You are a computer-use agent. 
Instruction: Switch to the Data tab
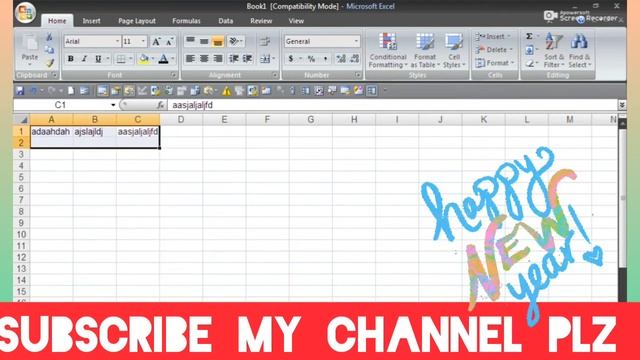pyautogui.click(x=225, y=21)
